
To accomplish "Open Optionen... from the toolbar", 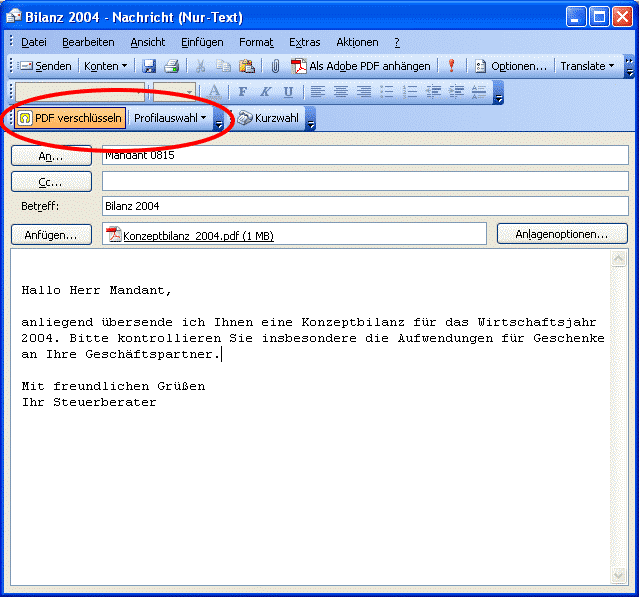I will [511, 66].
